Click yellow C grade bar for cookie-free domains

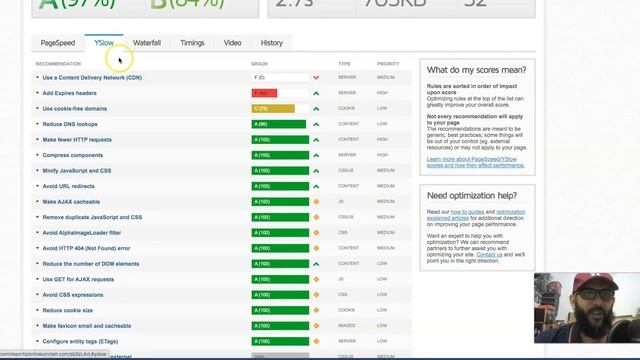(x=273, y=109)
